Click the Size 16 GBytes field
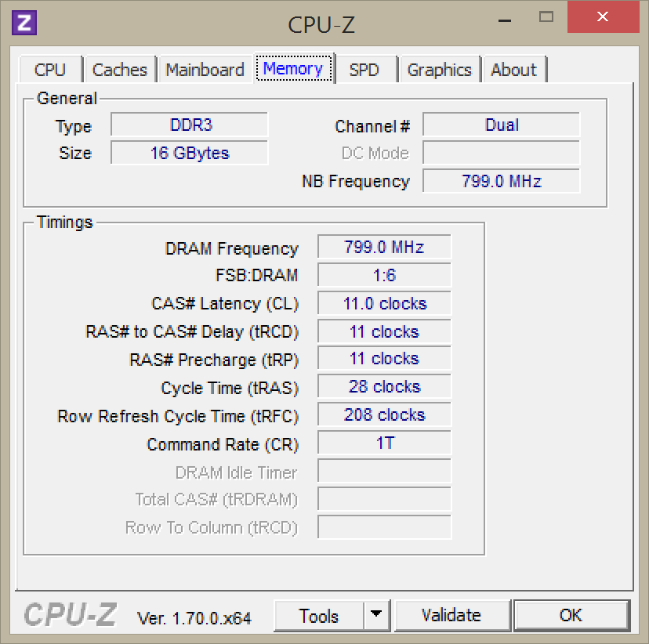Image resolution: width=649 pixels, height=644 pixels. click(x=190, y=153)
